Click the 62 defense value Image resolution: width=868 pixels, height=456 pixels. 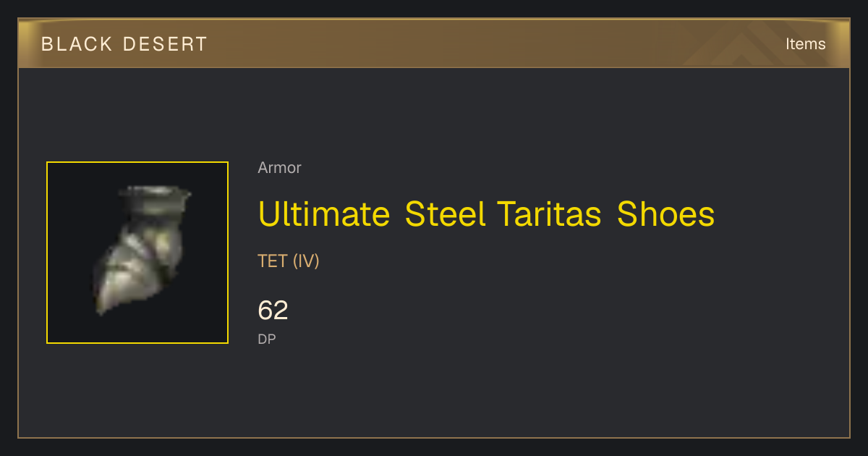tap(273, 311)
